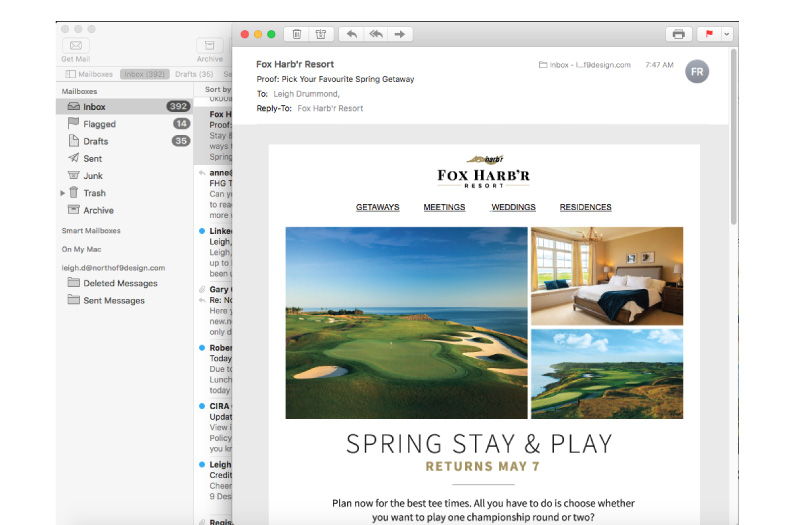Select the Inbox (392) favorites tab
Viewport: 800px width, 525px height.
[x=144, y=74]
